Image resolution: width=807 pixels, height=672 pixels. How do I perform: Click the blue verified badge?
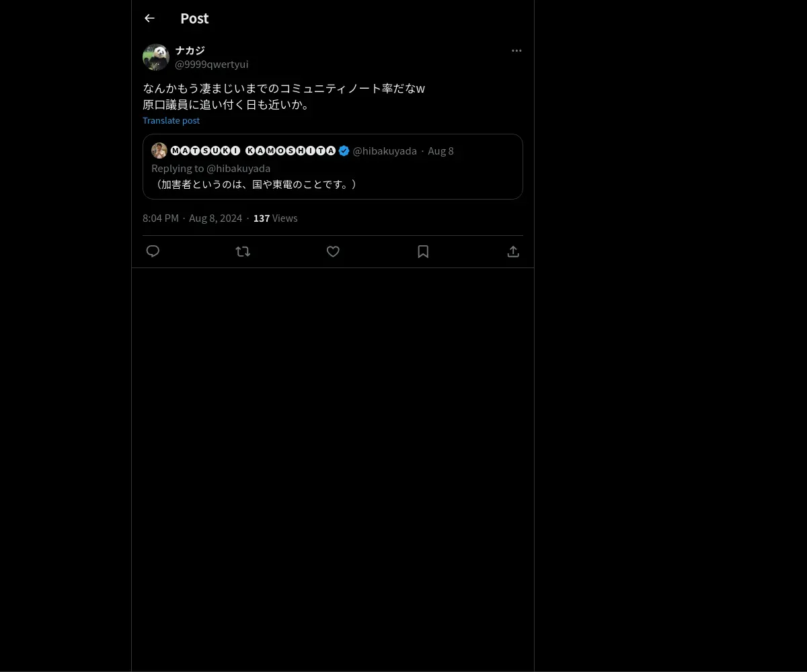coord(344,151)
